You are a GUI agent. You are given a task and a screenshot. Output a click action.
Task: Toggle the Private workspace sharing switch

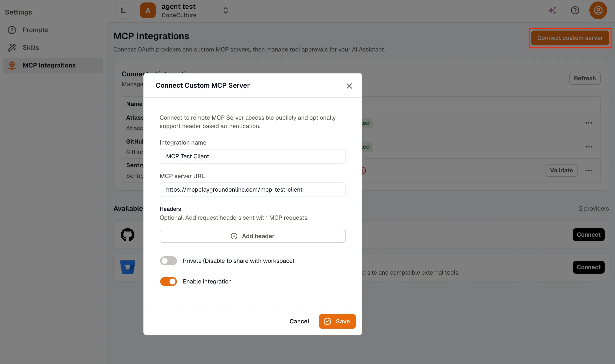[x=168, y=261]
